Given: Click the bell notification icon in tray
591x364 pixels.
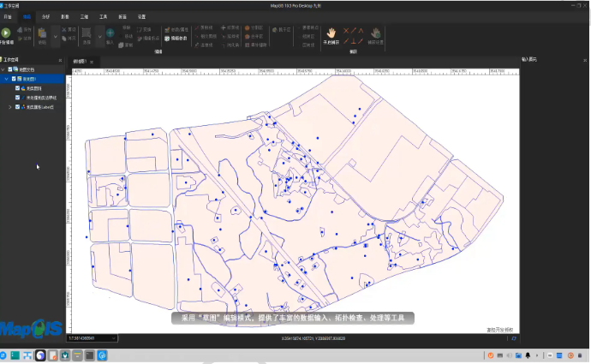Looking at the screenshot, I should [x=528, y=355].
